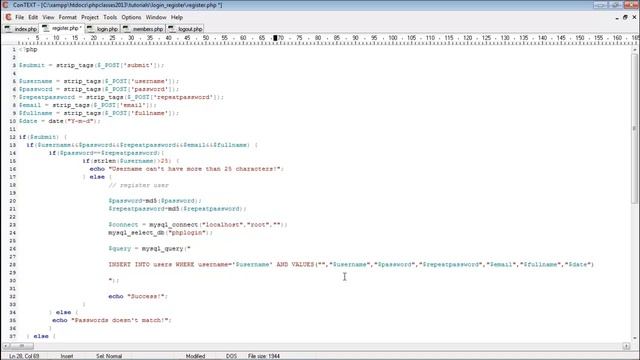The height and width of the screenshot is (360, 640).
Task: Click the vertical scrollbar thumb
Action: point(634,129)
